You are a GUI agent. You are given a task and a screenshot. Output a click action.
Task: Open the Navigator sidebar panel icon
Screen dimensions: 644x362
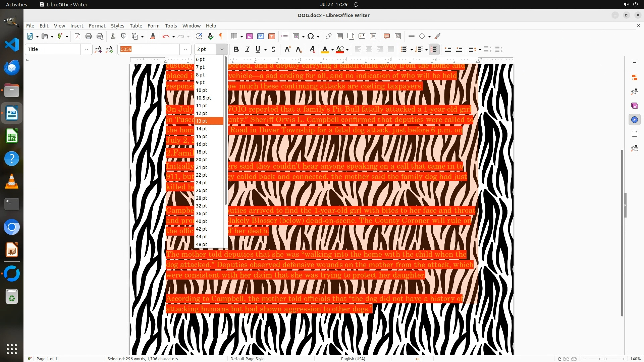634,120
